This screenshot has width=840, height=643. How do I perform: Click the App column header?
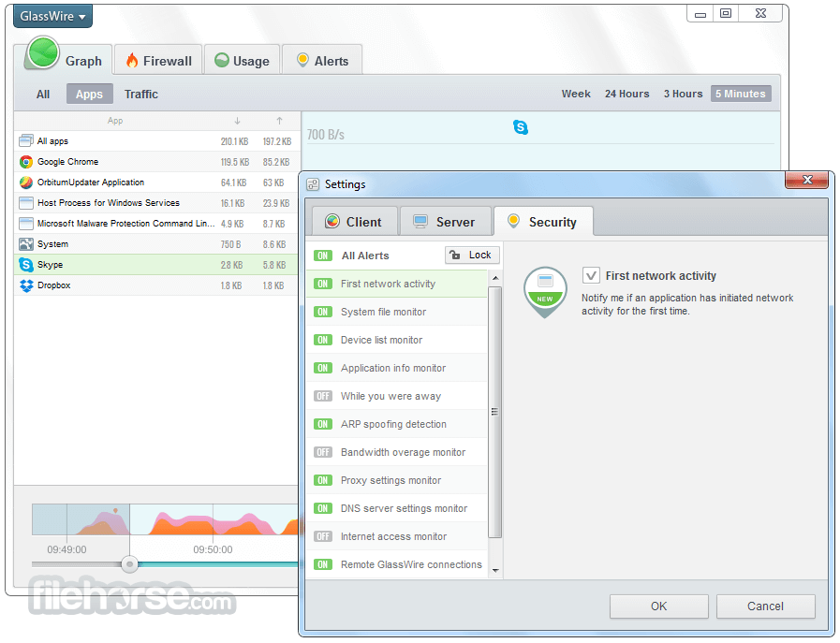[115, 121]
